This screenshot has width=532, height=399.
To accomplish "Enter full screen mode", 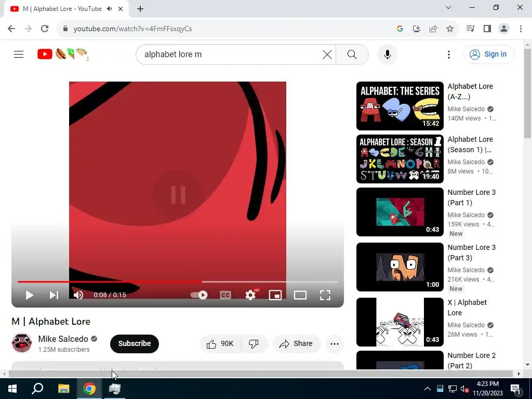I will click(x=325, y=295).
